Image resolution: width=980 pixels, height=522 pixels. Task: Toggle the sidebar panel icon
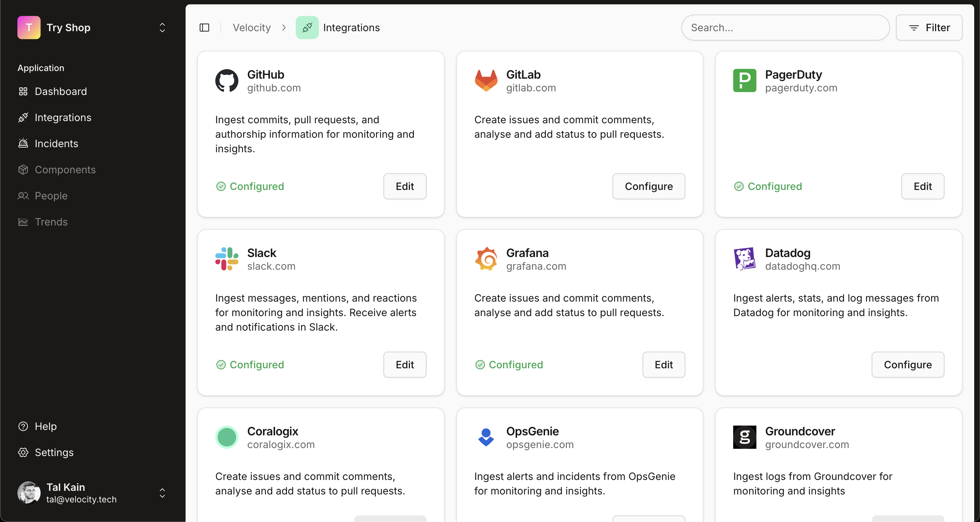click(x=204, y=28)
